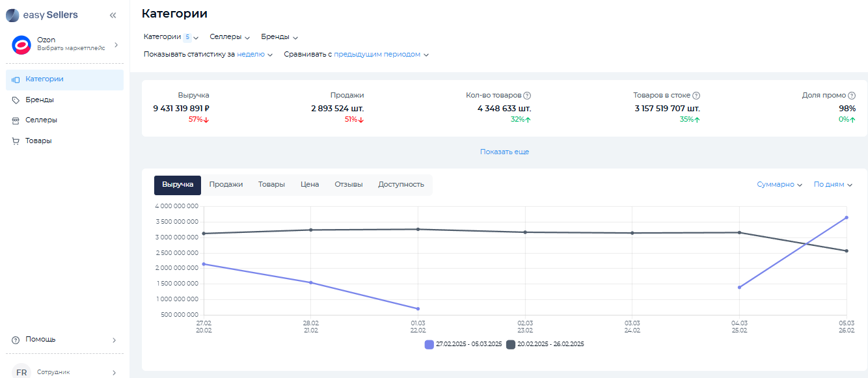Click the Ozon marketplace logo
Image resolution: width=868 pixels, height=378 pixels.
click(21, 44)
